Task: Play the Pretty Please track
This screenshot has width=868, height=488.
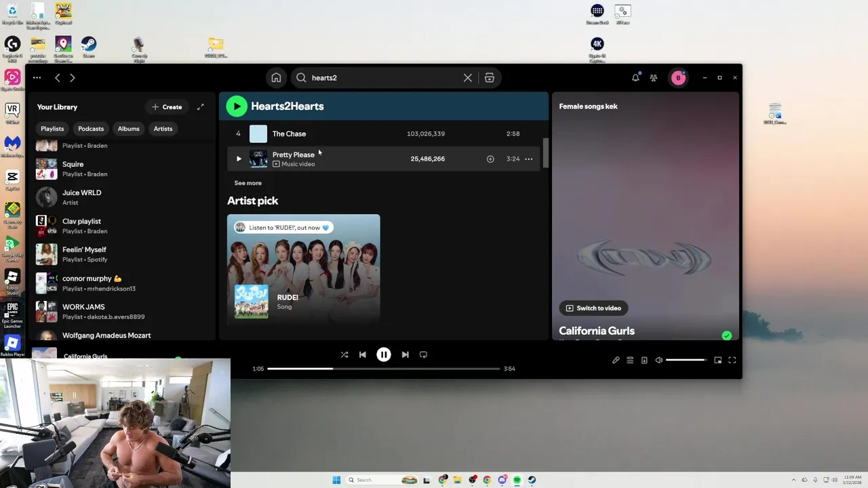Action: pos(239,159)
